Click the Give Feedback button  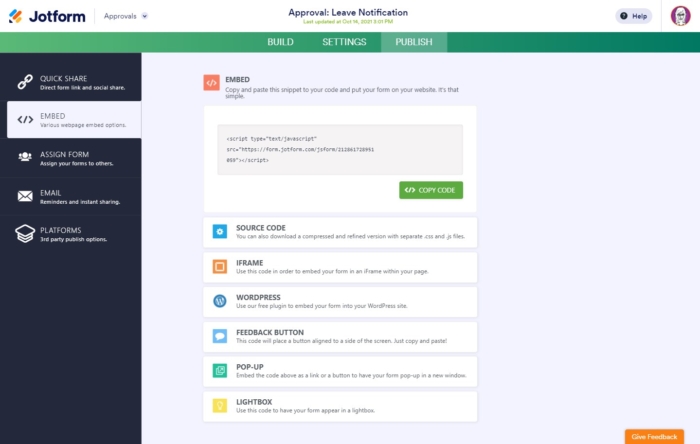(654, 437)
